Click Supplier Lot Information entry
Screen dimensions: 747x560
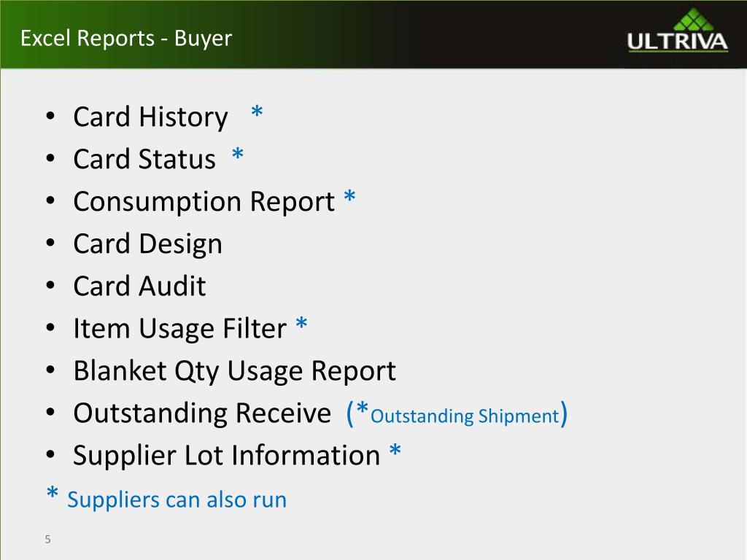click(227, 455)
